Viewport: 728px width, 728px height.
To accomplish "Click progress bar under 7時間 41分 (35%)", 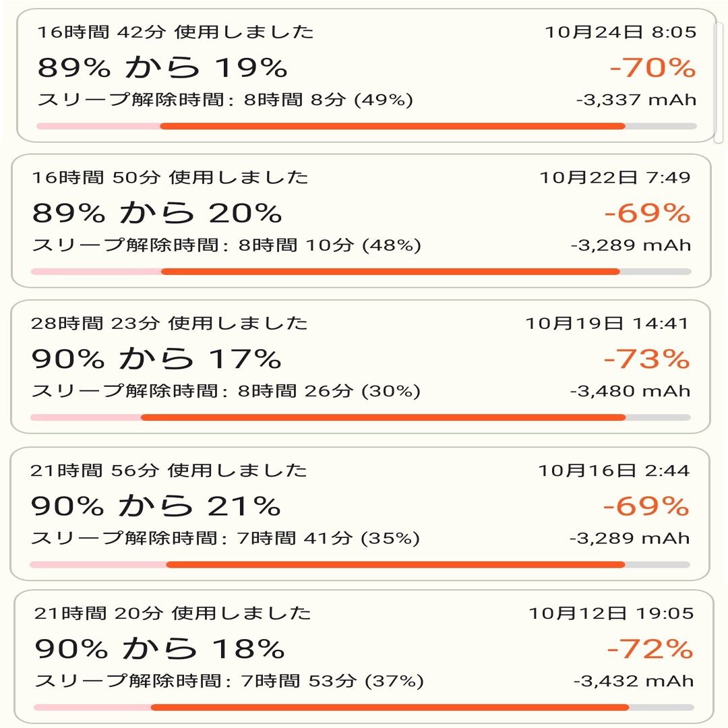I will [x=359, y=564].
